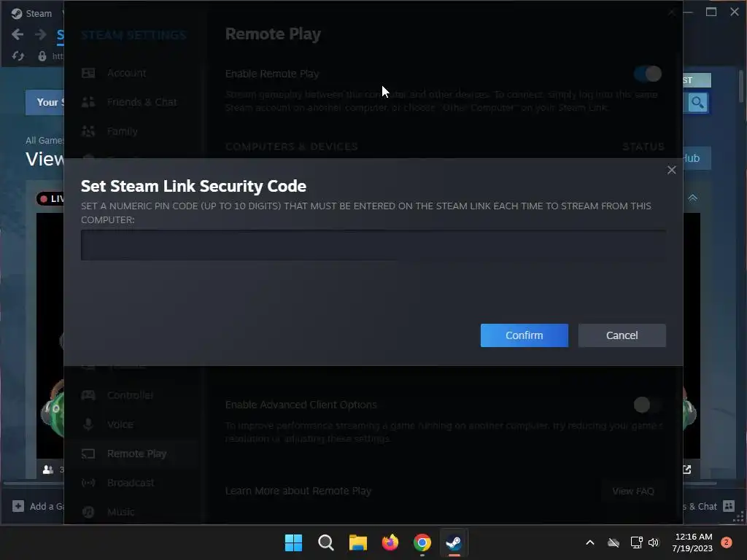Focus the numeric PIN code input field
This screenshot has height=560, width=747.
373,245
